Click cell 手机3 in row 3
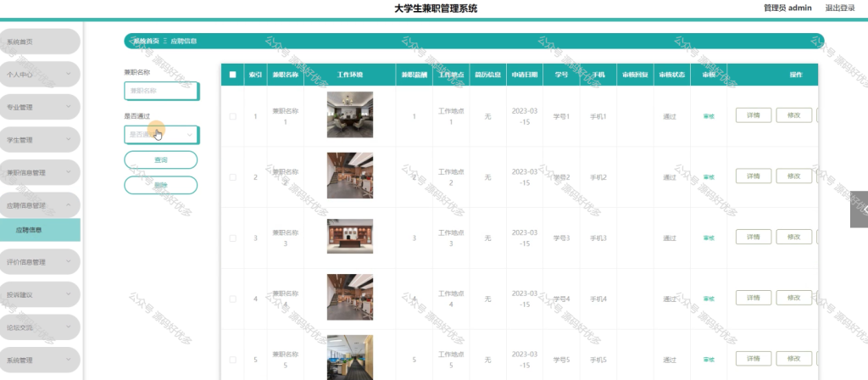Viewport: 868px width, 380px height. click(x=598, y=238)
